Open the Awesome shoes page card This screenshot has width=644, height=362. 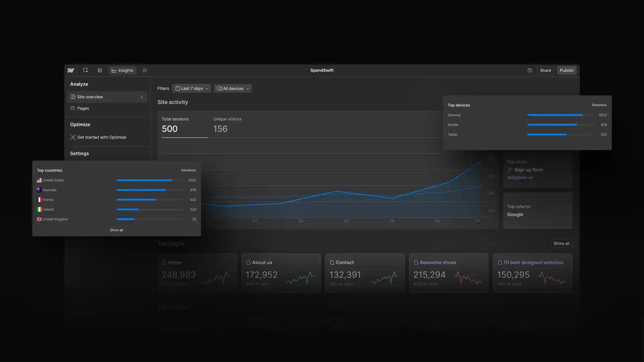[448, 273]
